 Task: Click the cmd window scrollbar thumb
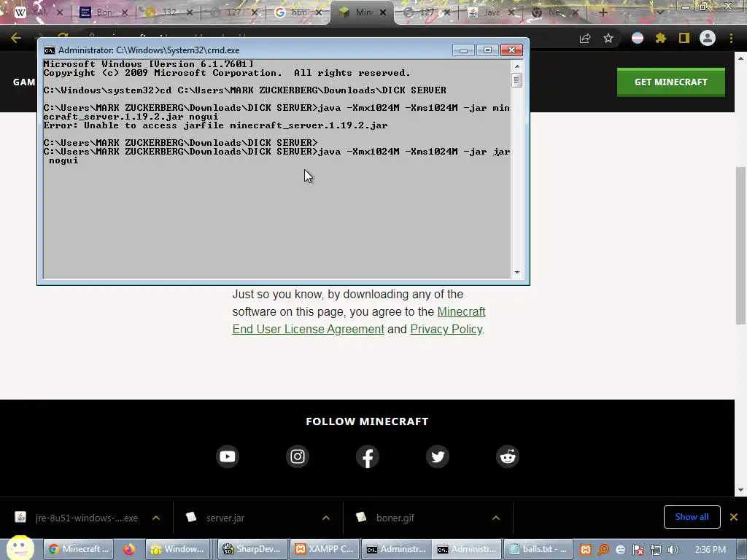517,80
